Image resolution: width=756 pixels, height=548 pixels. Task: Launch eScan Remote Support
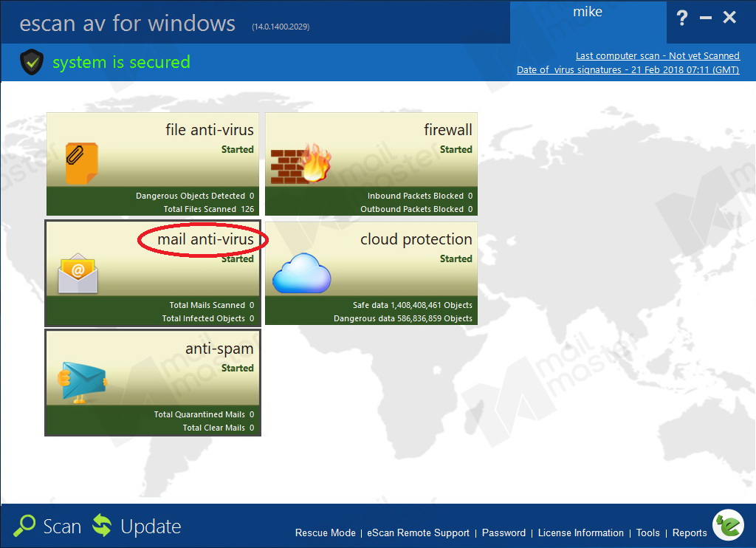pyautogui.click(x=418, y=533)
